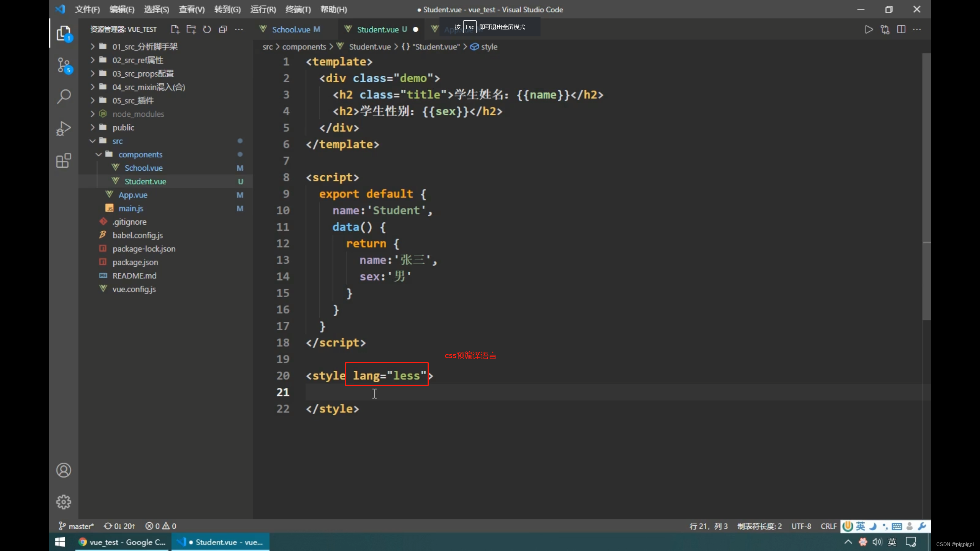The height and width of the screenshot is (551, 980).
Task: Switch to the Student.vue editor tab
Action: pyautogui.click(x=382, y=29)
